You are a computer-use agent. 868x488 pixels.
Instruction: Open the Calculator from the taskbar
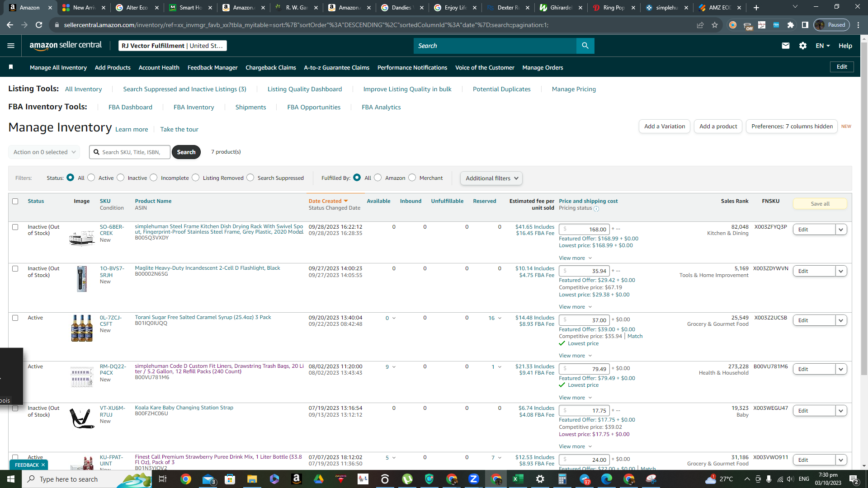coord(562,479)
